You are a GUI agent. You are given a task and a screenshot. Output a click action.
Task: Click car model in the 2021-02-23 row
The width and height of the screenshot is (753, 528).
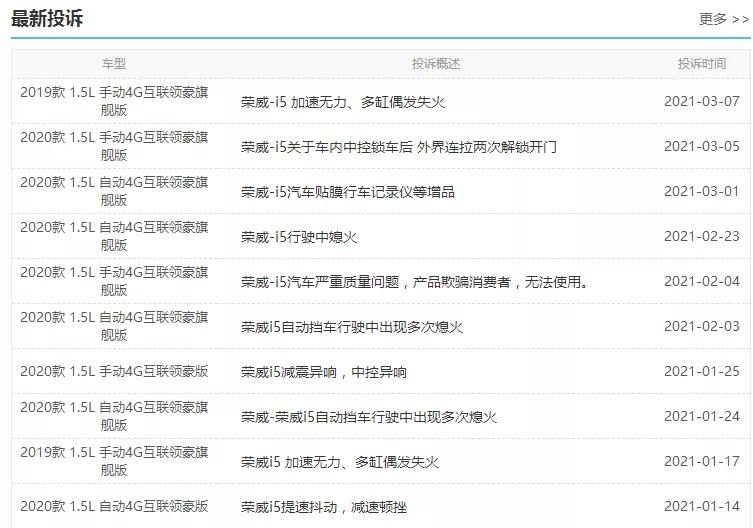click(114, 236)
